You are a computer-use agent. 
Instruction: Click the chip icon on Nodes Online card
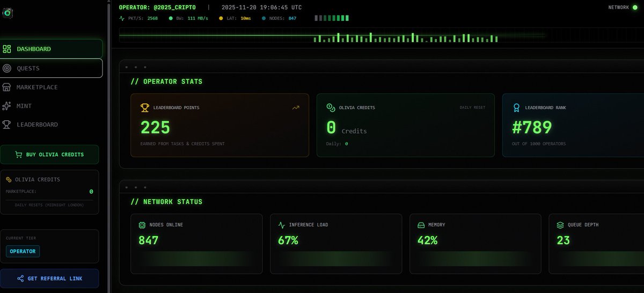coord(142,225)
